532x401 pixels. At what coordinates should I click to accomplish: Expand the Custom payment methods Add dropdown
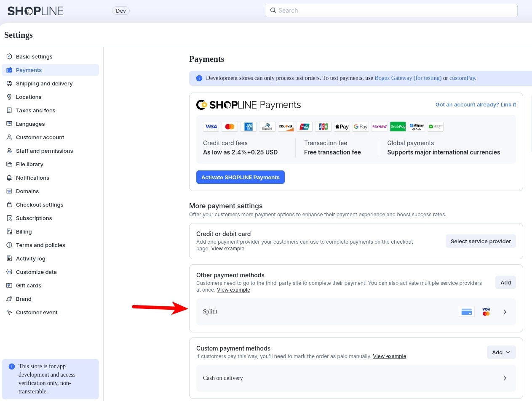[x=501, y=352]
